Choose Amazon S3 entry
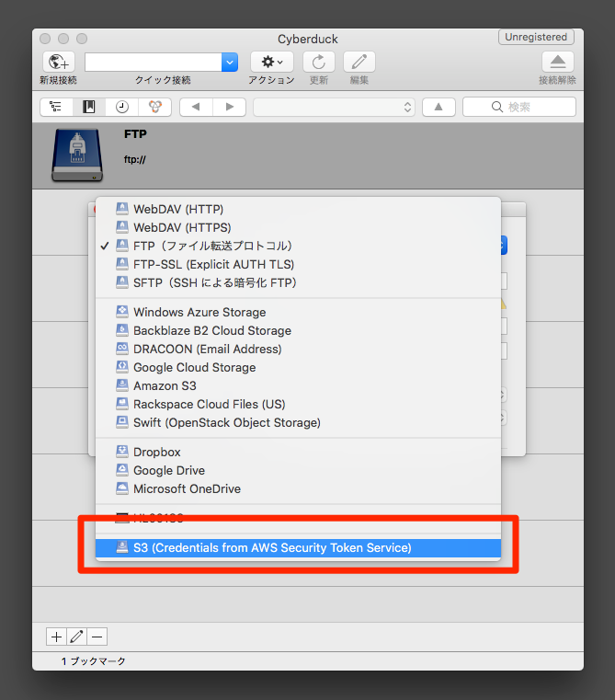615x700 pixels. (298, 385)
